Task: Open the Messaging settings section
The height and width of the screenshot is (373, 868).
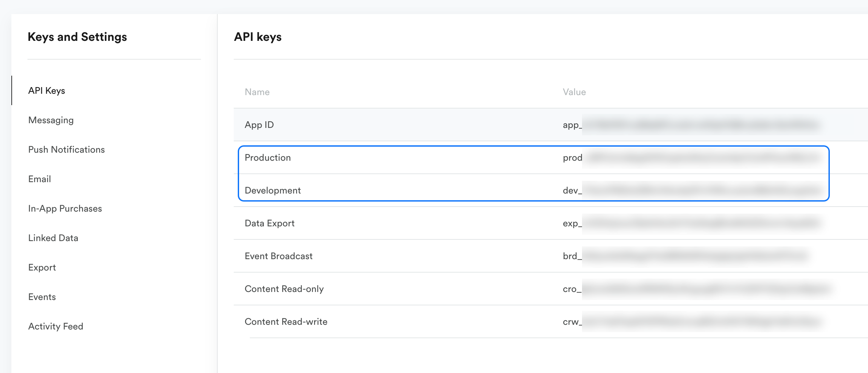Action: click(51, 120)
